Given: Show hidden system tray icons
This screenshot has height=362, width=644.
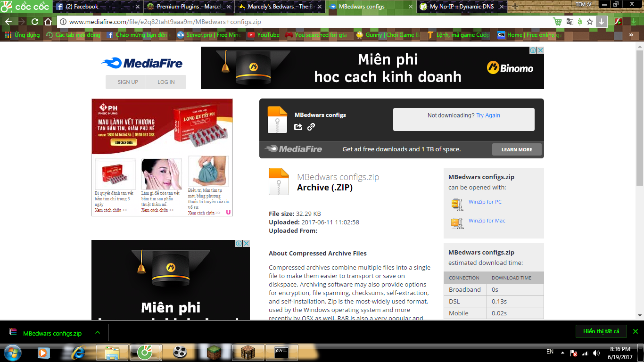Looking at the screenshot, I should [x=562, y=353].
